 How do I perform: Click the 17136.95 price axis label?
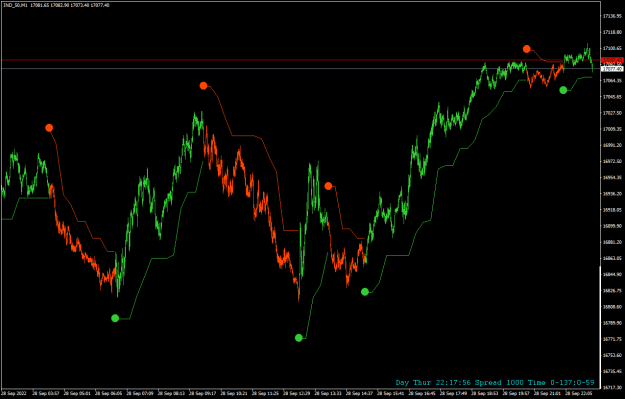tap(612, 16)
